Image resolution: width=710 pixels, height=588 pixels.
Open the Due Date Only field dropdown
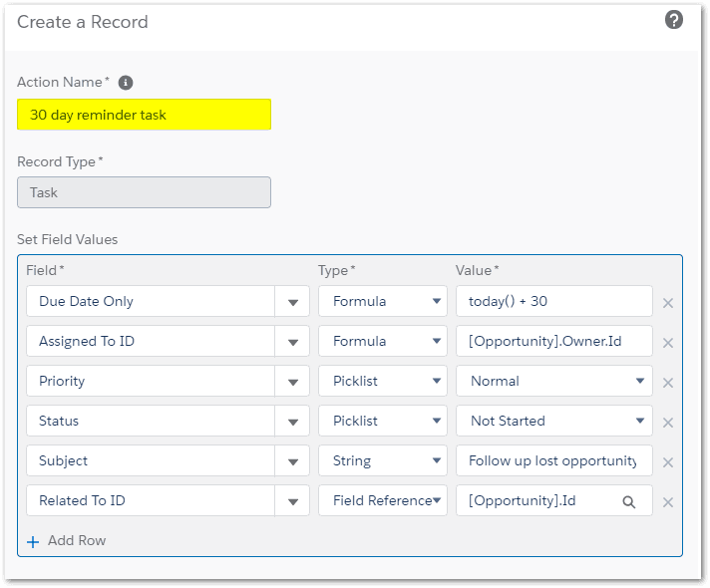point(292,302)
